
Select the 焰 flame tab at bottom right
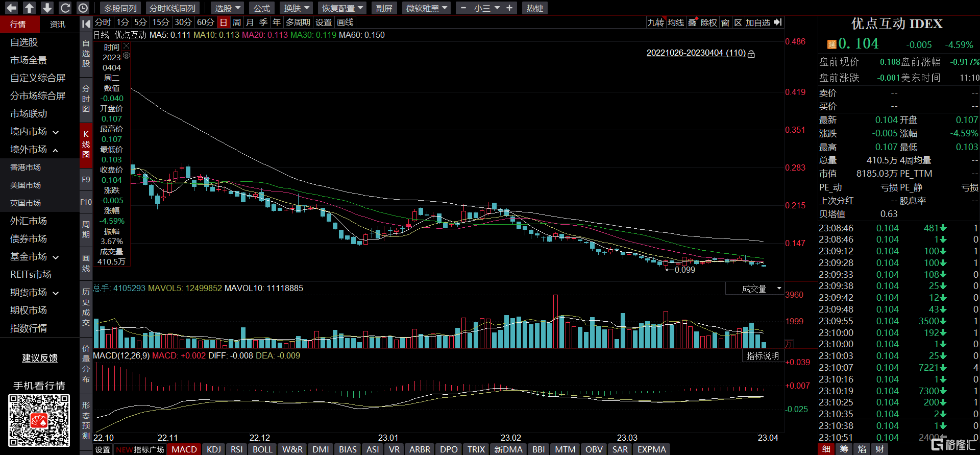tap(862, 449)
